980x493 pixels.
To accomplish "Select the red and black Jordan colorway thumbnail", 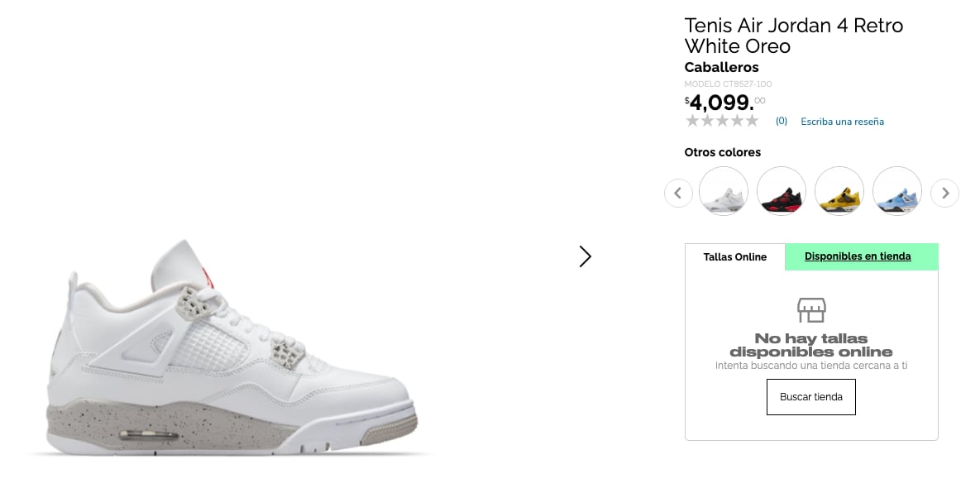I will [781, 191].
